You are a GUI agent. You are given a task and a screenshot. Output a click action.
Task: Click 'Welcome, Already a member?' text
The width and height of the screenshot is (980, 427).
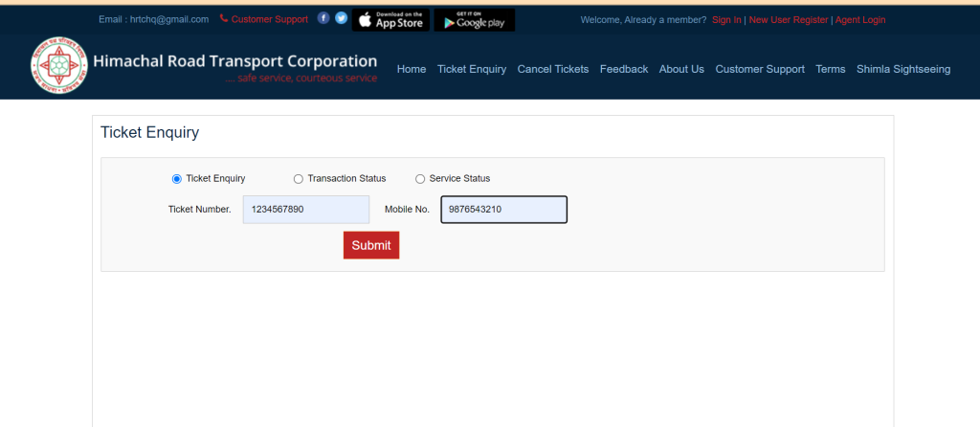pyautogui.click(x=643, y=20)
